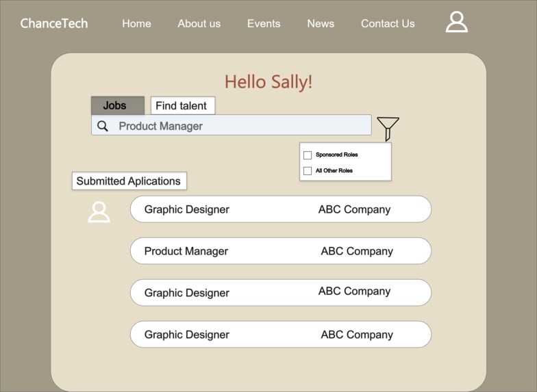Open the Contact Us page
This screenshot has height=392, width=537.
tap(388, 23)
